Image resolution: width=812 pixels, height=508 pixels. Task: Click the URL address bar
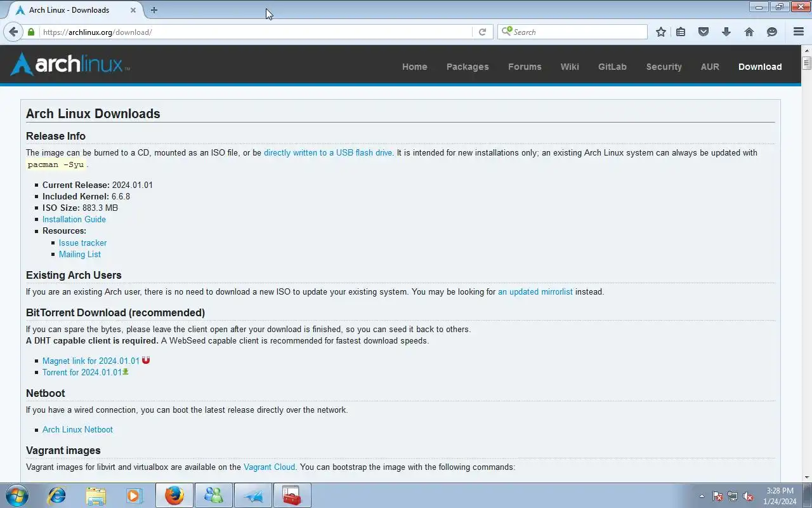click(x=256, y=32)
